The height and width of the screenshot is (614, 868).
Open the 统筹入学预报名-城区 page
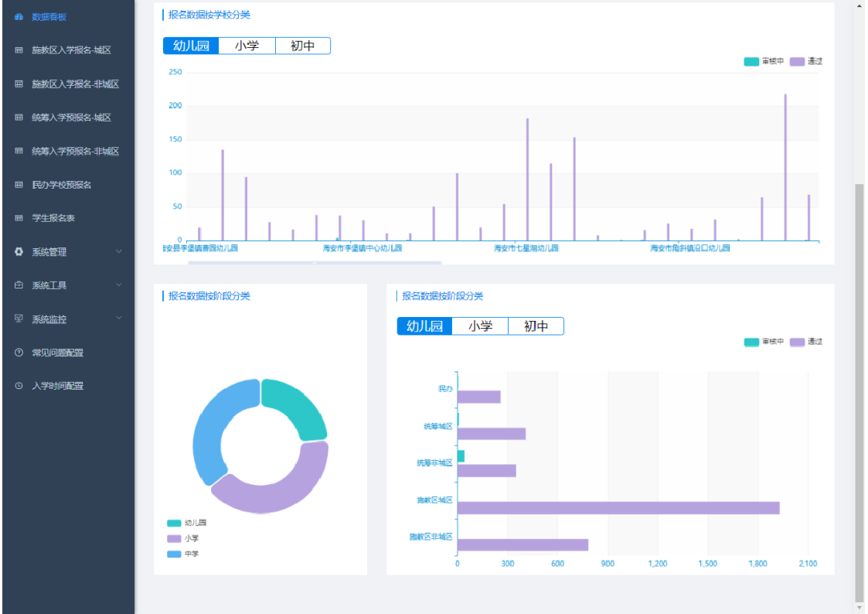point(71,118)
